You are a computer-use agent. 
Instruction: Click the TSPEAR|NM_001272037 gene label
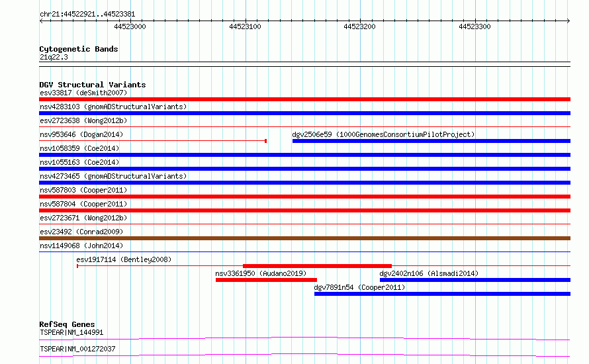pos(77,349)
